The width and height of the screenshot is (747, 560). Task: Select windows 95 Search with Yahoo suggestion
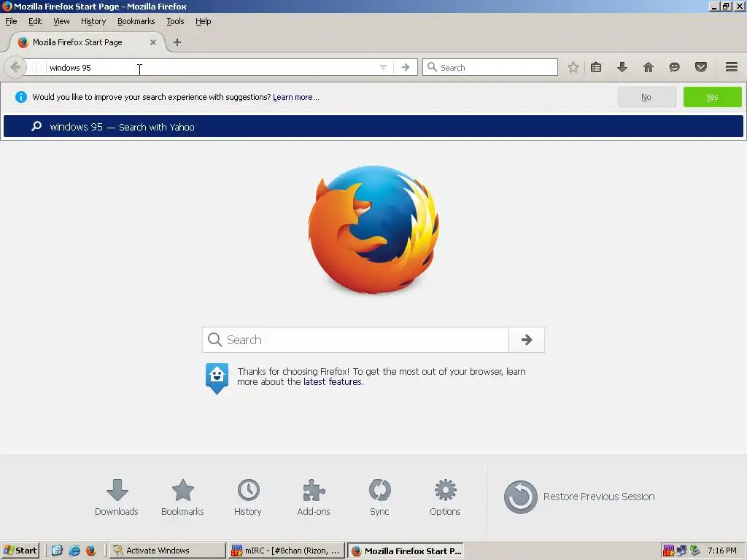click(373, 127)
